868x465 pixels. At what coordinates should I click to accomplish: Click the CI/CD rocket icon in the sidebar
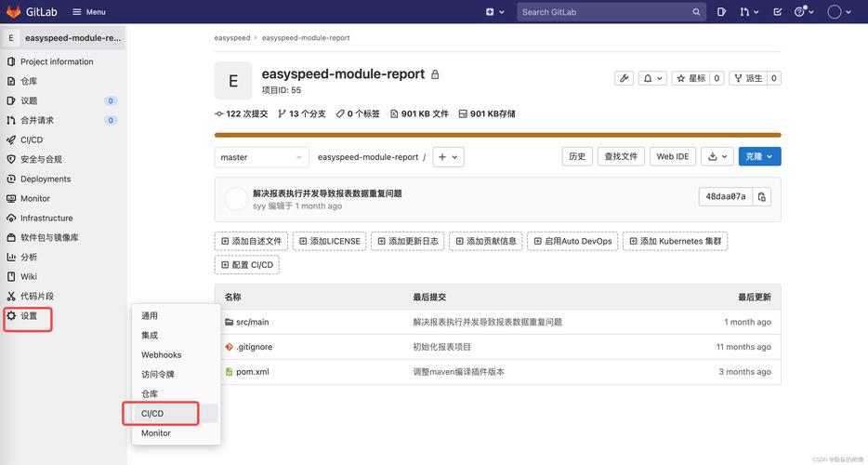click(11, 139)
